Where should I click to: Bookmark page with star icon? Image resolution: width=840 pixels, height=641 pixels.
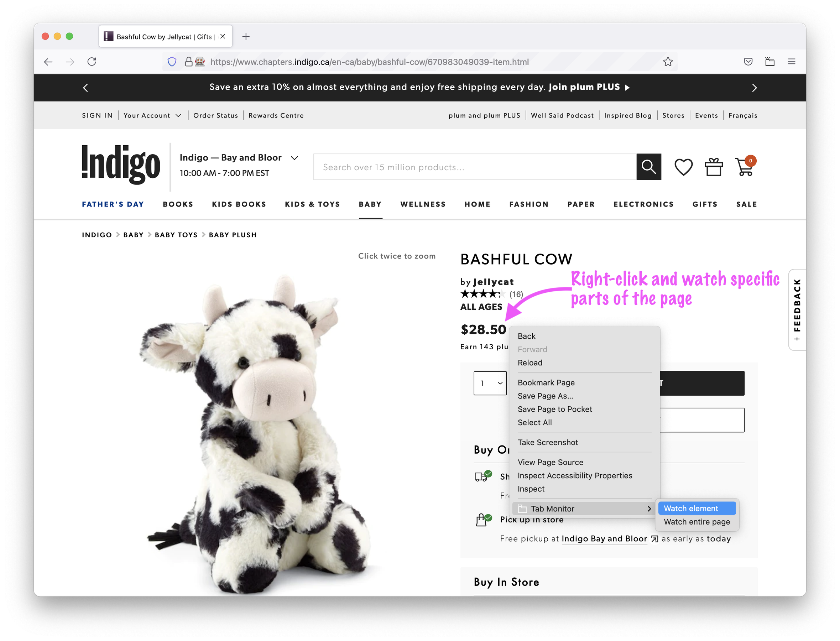point(668,62)
